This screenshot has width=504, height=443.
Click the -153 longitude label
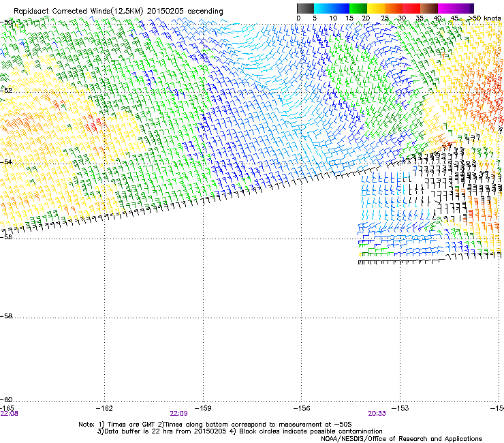(x=400, y=408)
